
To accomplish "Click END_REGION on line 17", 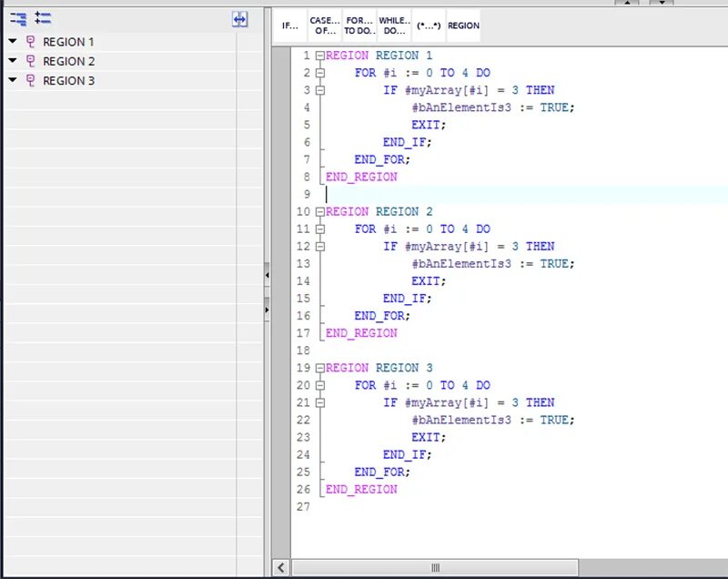I will click(361, 333).
